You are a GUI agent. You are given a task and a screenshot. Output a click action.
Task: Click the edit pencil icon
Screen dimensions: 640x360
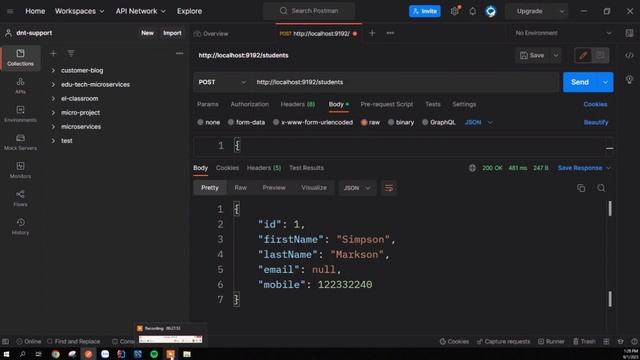(x=583, y=56)
